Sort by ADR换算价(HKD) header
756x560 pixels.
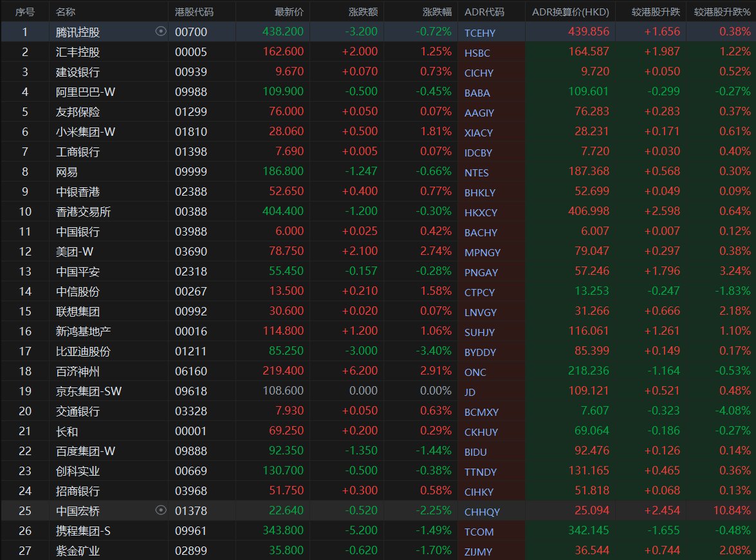570,12
